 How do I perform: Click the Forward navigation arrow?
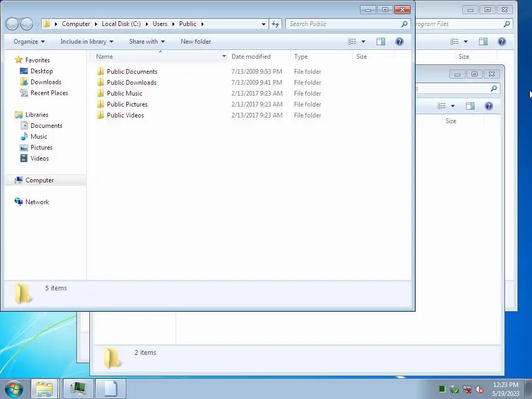[26, 24]
